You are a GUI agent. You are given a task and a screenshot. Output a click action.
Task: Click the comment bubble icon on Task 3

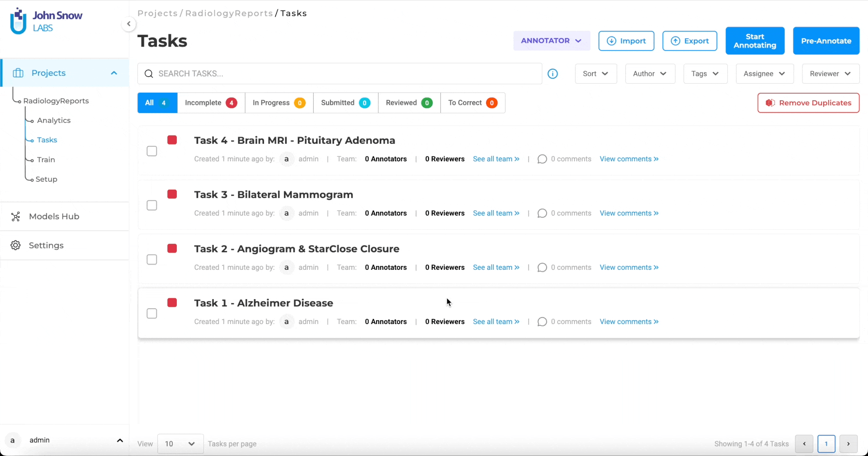pyautogui.click(x=542, y=213)
